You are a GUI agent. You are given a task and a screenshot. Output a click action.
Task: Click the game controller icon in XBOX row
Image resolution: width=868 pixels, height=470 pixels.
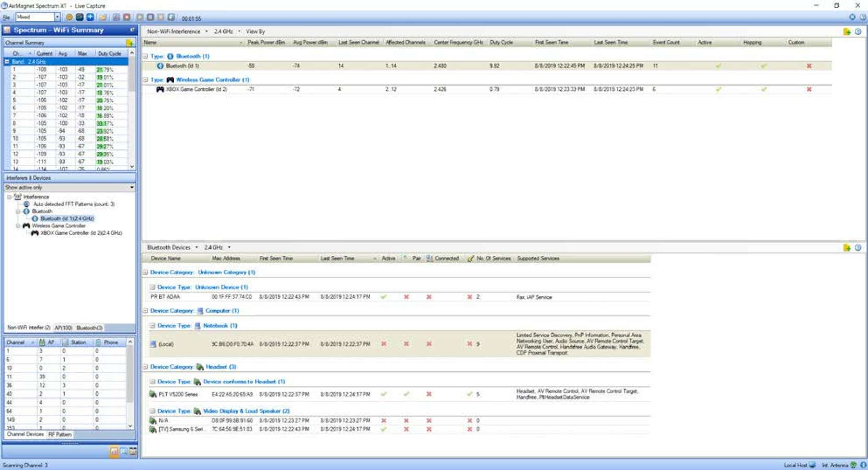[160, 89]
